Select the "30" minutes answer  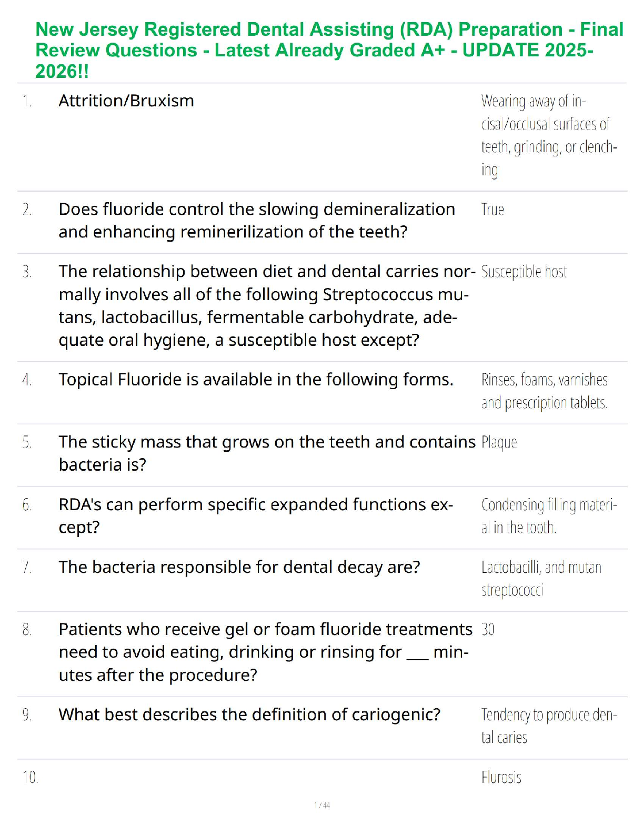488,630
